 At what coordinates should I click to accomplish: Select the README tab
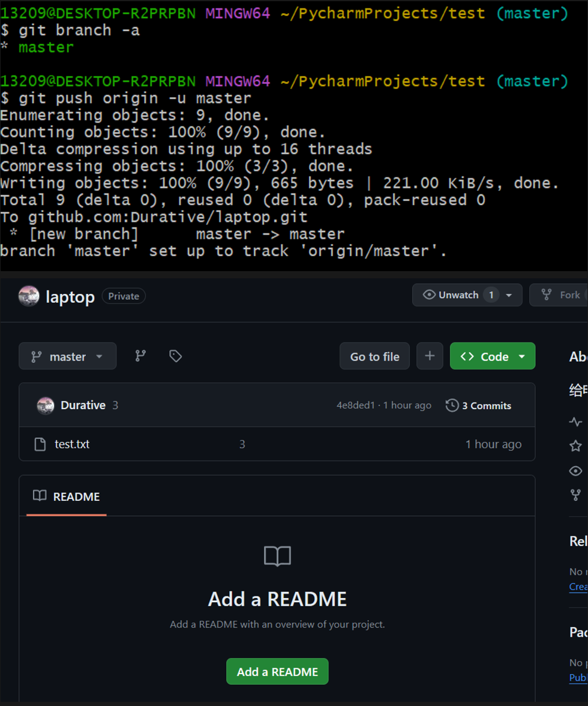tap(67, 497)
